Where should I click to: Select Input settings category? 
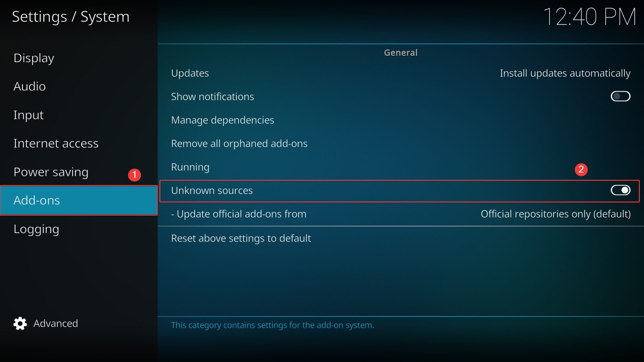[x=29, y=114]
